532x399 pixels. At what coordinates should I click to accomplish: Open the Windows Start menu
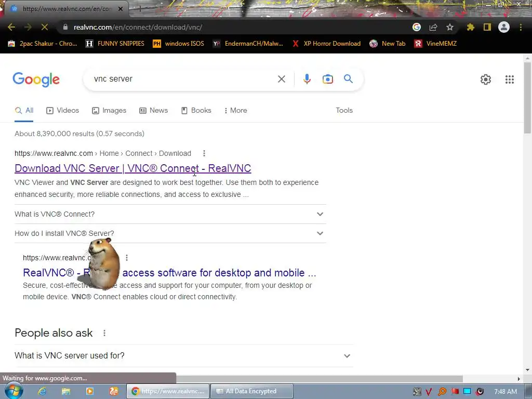point(14,391)
